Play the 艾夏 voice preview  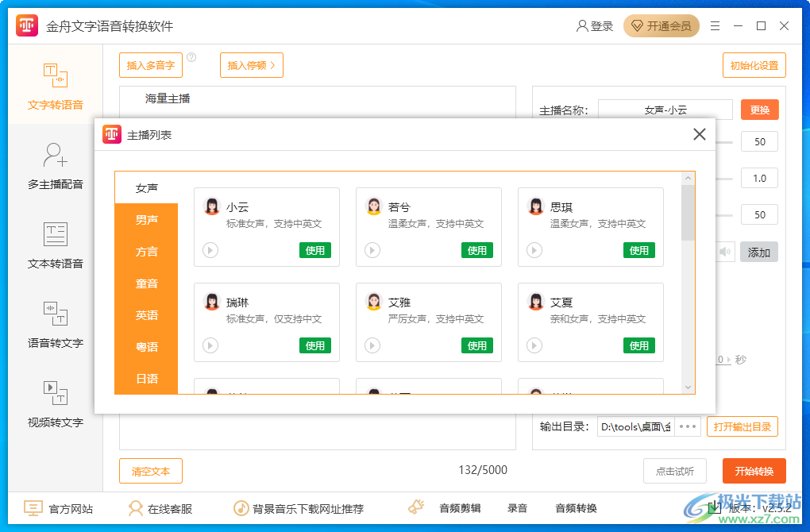pos(533,345)
